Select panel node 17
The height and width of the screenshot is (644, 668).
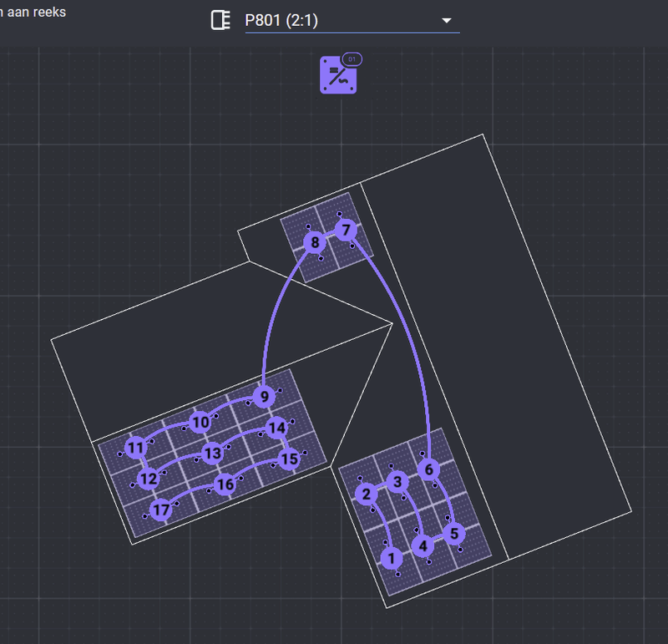[x=161, y=510]
